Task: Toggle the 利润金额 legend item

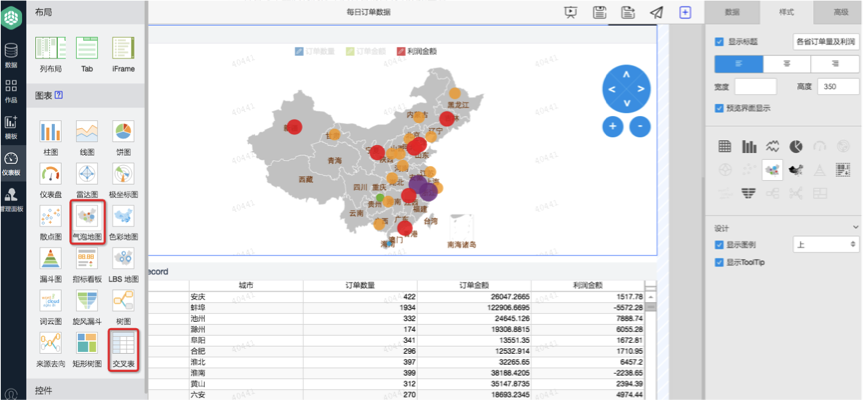Action: (417, 51)
